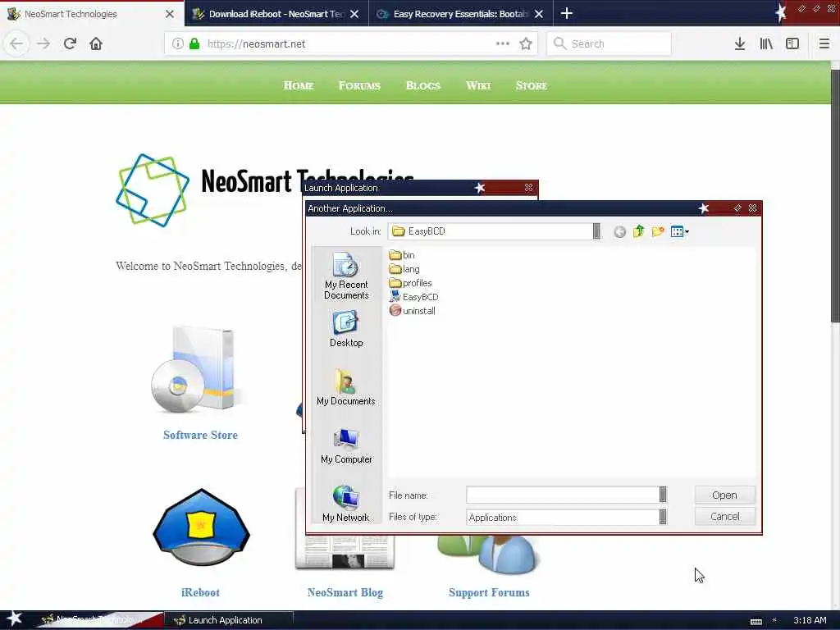Go to My Documents place
840x630 pixels.
(346, 387)
